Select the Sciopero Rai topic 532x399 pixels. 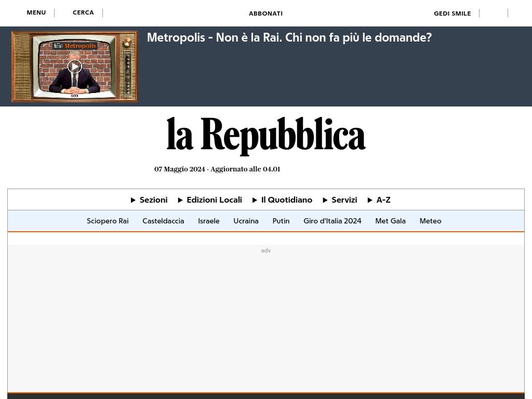pos(108,221)
